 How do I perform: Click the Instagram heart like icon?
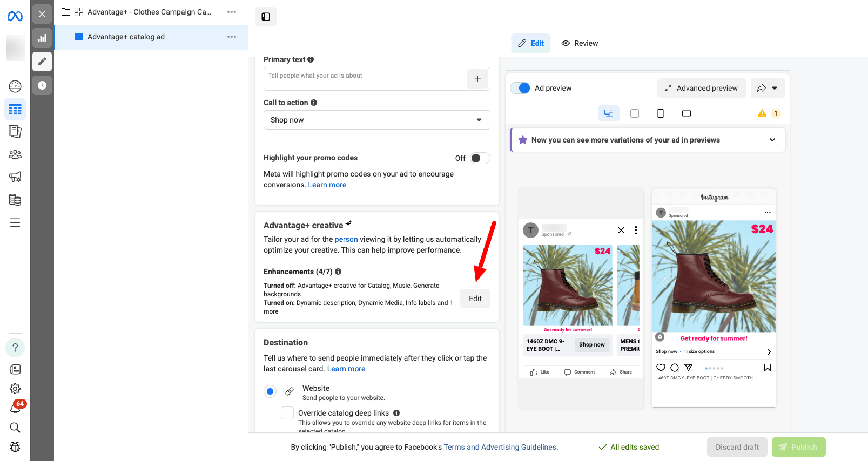click(661, 368)
